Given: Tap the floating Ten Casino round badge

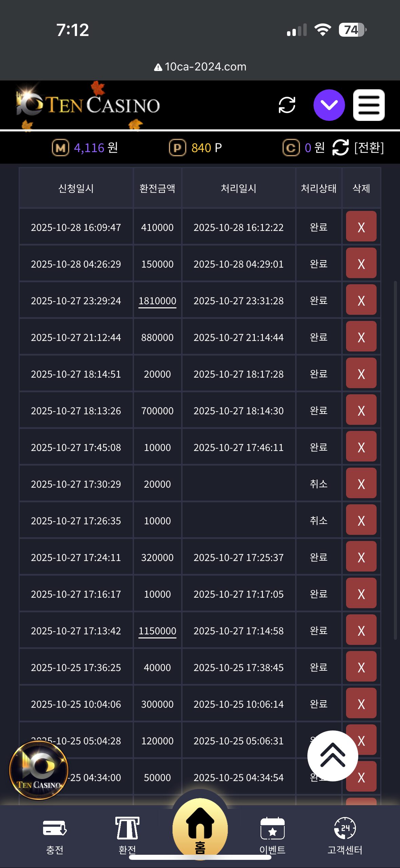Looking at the screenshot, I should [x=39, y=770].
